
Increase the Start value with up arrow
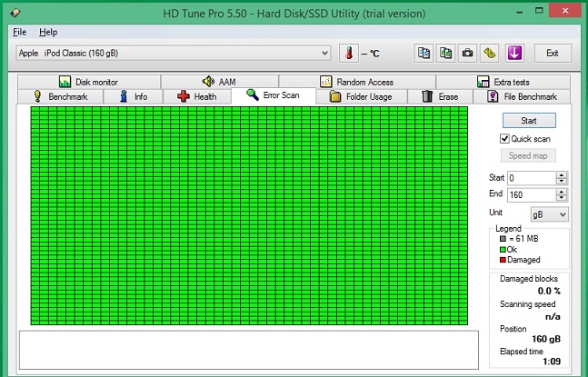[x=562, y=174]
